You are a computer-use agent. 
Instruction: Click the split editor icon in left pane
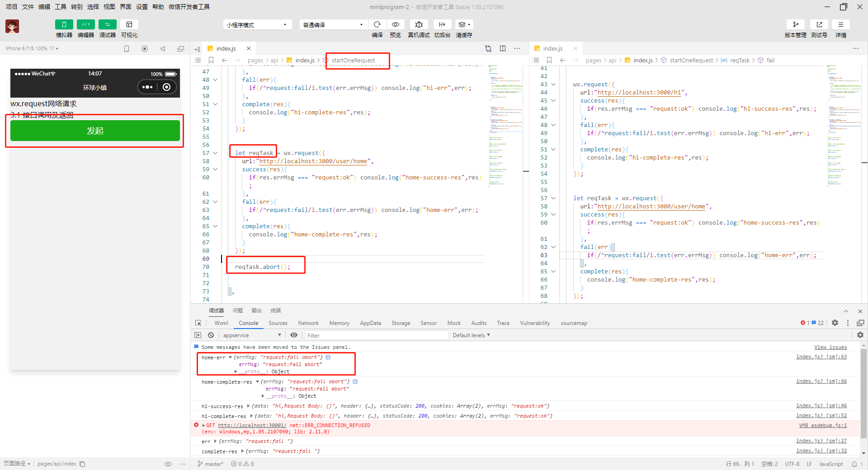pos(503,48)
